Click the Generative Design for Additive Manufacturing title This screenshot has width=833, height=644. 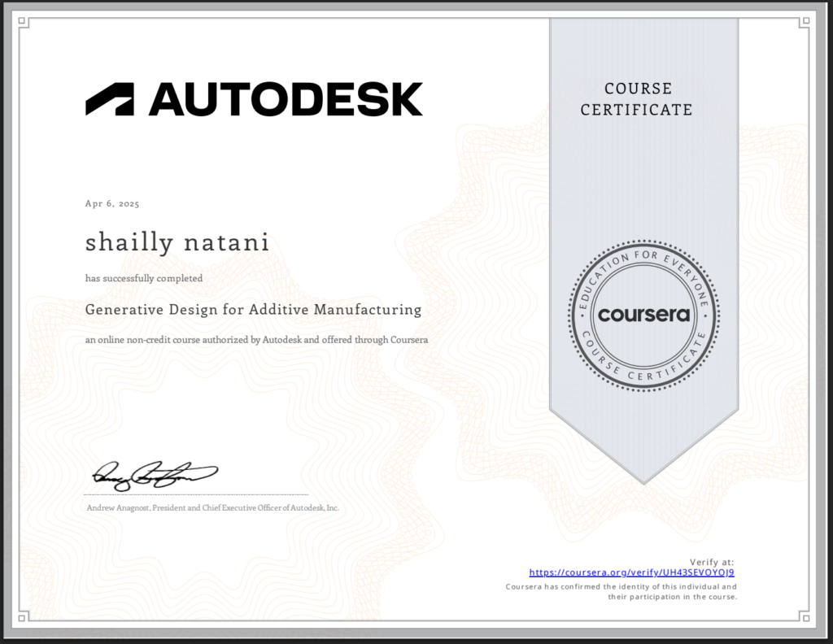(253, 310)
